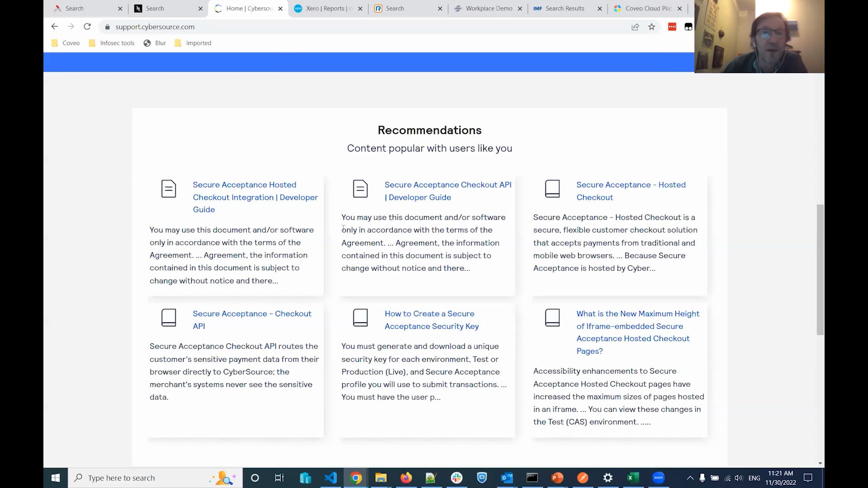Bookmark page with the star icon
The width and height of the screenshot is (868, 488).
point(651,27)
